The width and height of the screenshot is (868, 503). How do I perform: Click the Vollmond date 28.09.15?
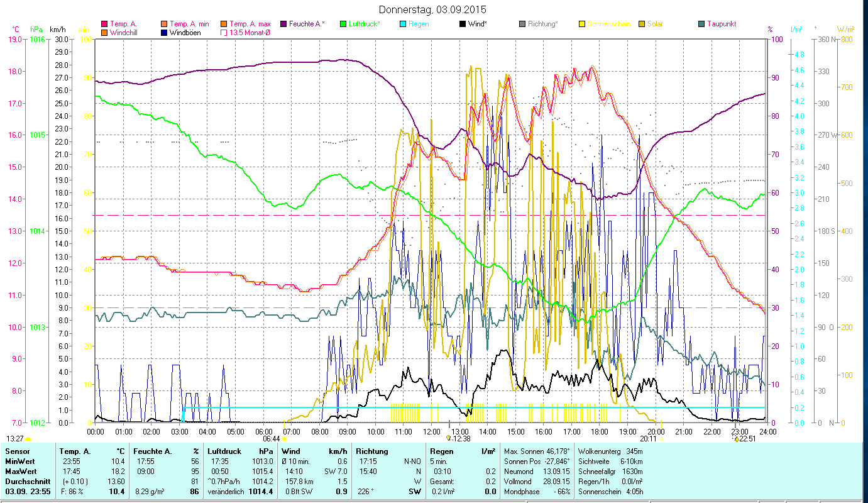pyautogui.click(x=555, y=481)
